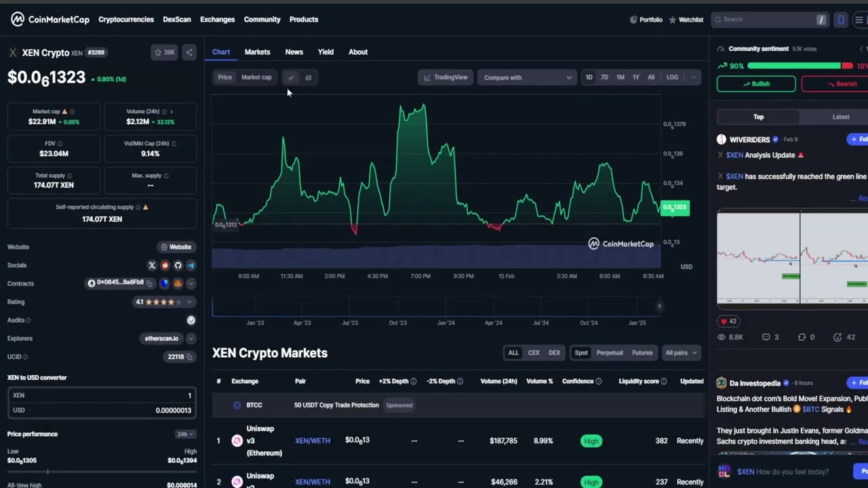This screenshot has width=868, height=488.
Task: Open the 24h price performance dropdown
Action: [185, 434]
